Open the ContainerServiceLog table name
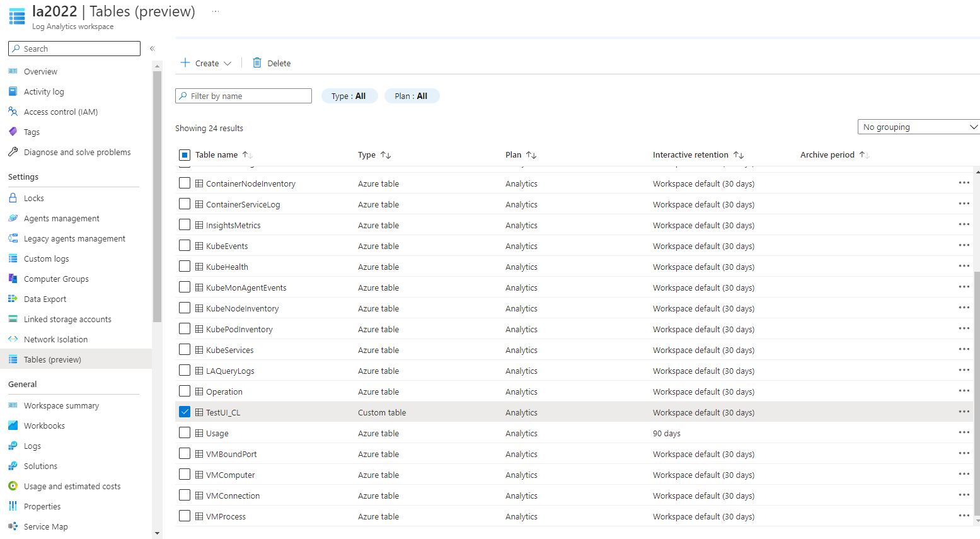 click(x=243, y=204)
